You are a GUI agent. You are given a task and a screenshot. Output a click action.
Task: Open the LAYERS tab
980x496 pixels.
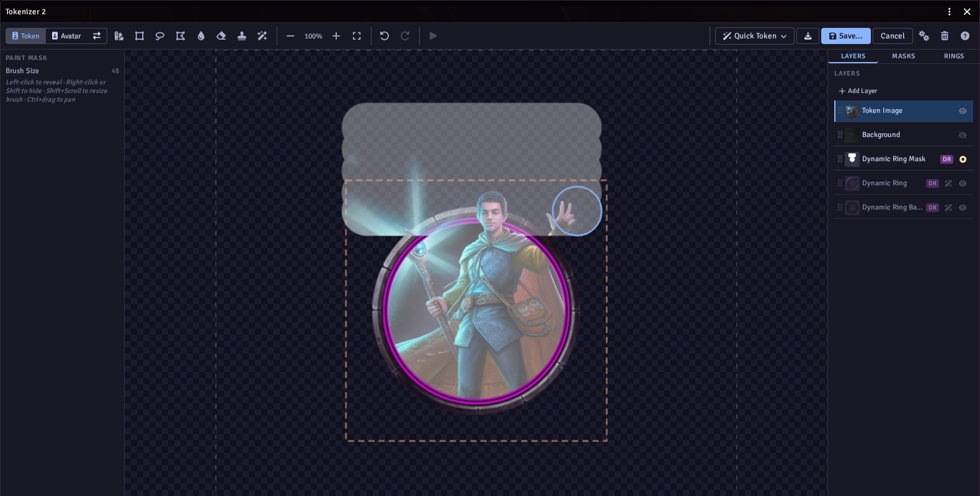pos(853,56)
